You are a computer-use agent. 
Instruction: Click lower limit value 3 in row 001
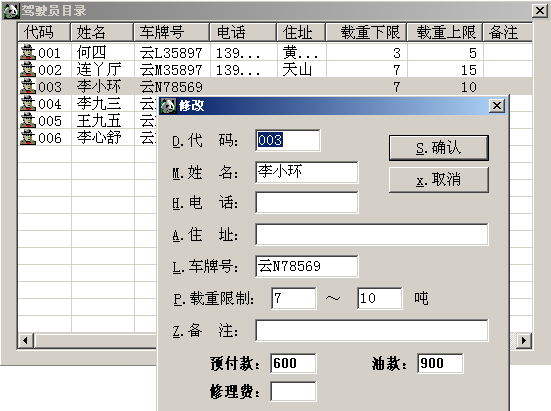[x=397, y=53]
